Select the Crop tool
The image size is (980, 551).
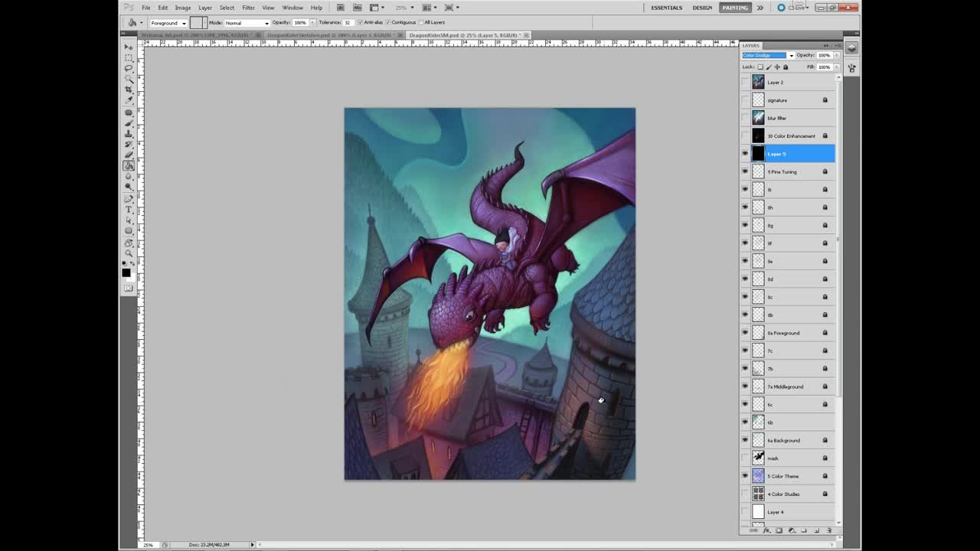click(129, 90)
